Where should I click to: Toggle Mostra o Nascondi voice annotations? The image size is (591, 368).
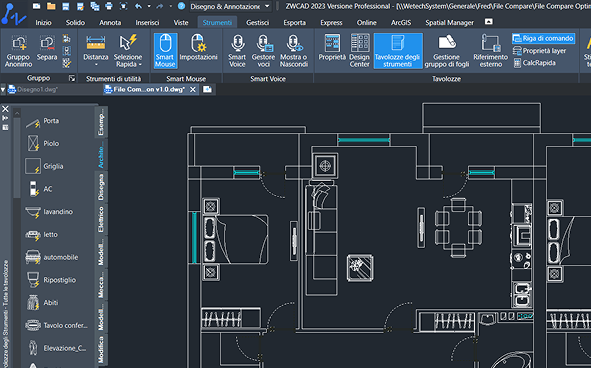click(294, 51)
